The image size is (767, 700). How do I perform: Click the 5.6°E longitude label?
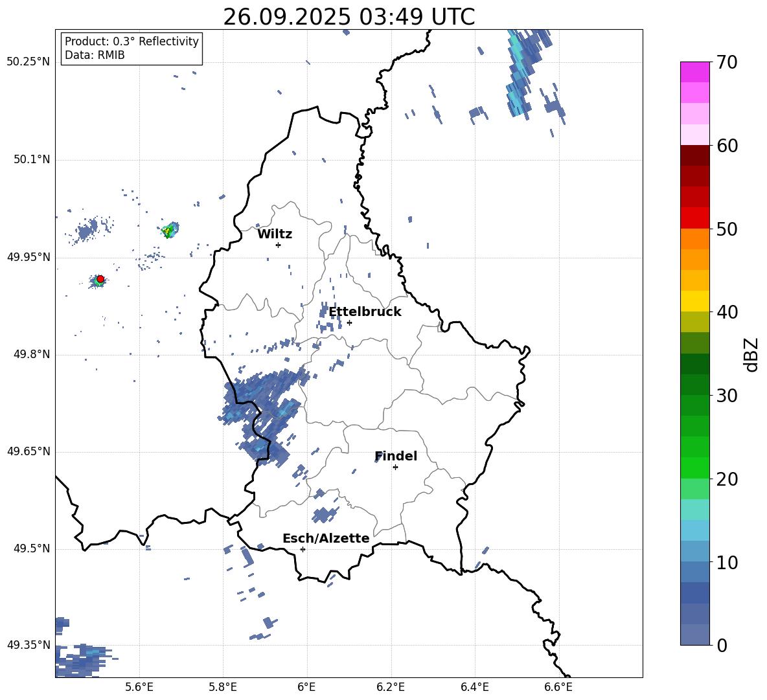click(139, 687)
